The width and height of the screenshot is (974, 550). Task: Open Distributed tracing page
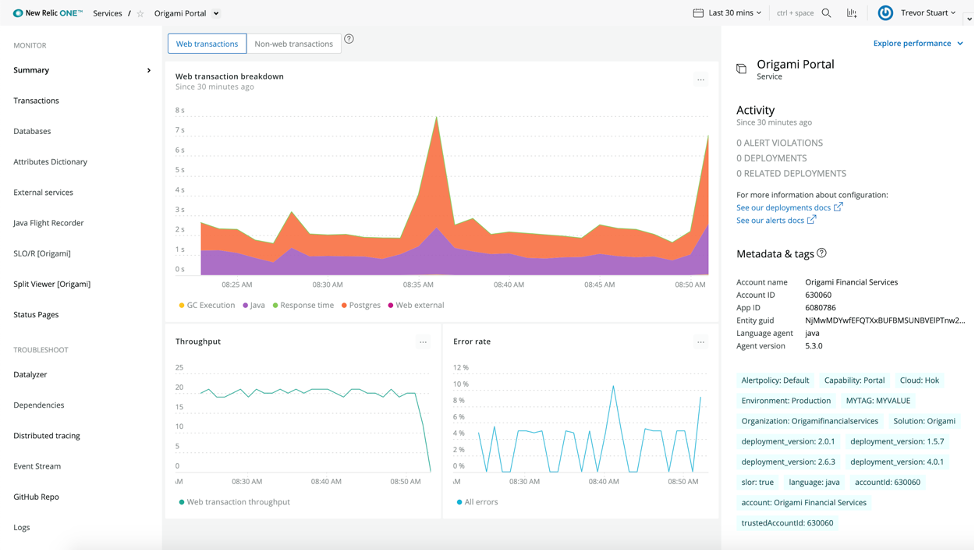point(47,436)
